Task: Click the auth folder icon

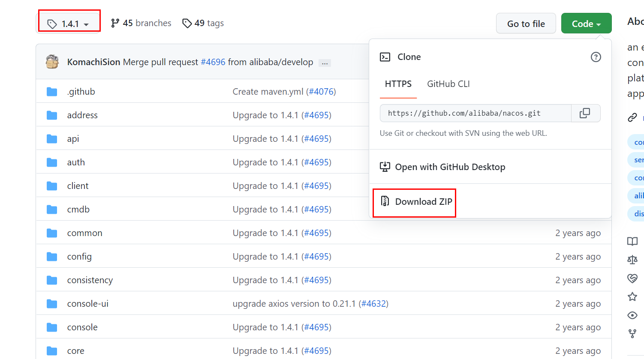Action: [x=52, y=162]
